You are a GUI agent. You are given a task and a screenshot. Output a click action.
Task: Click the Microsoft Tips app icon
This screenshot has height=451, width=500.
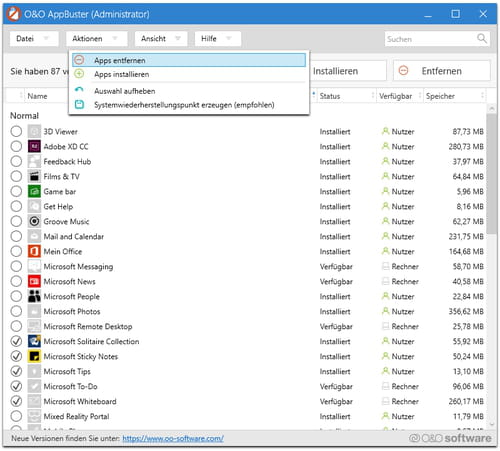coord(34,371)
